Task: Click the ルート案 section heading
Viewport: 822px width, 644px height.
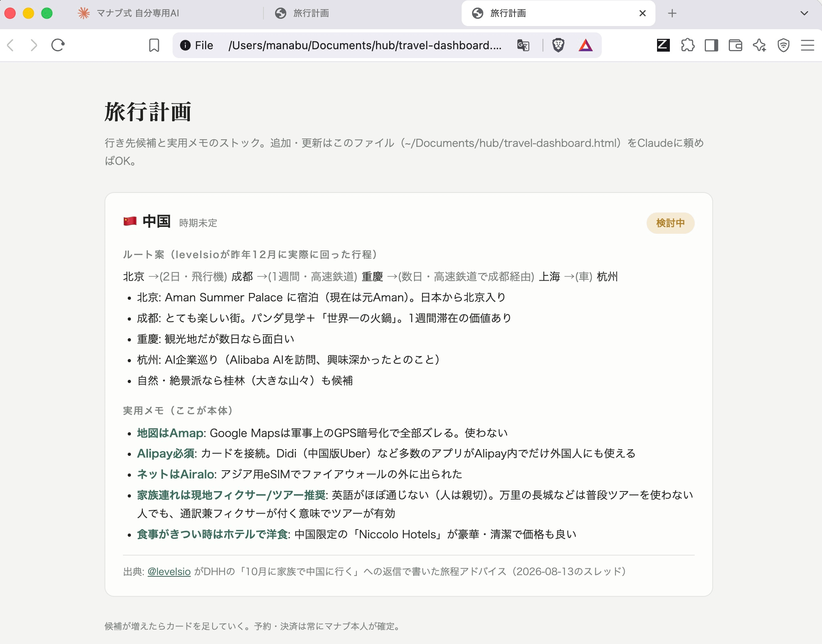Action: (x=250, y=255)
